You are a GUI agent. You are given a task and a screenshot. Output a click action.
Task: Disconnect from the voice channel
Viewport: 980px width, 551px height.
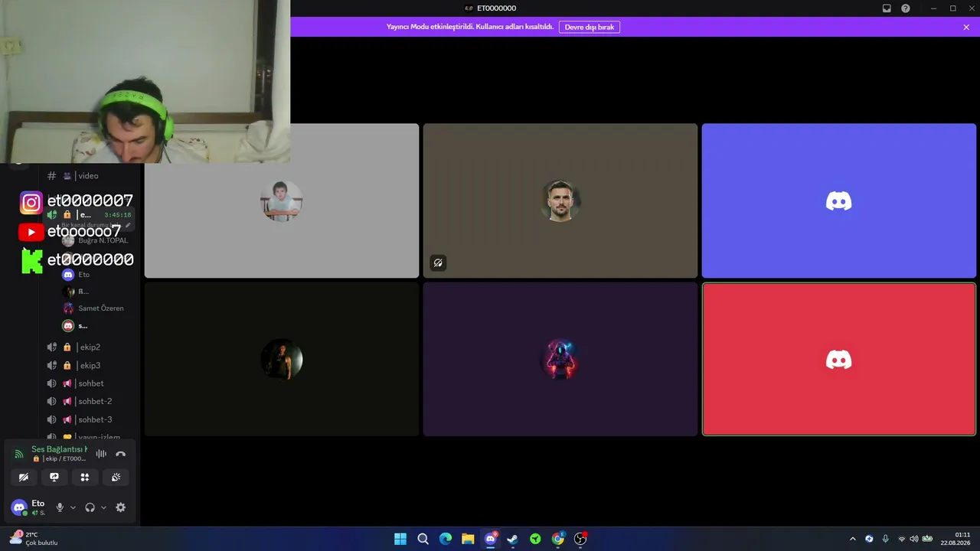click(120, 454)
